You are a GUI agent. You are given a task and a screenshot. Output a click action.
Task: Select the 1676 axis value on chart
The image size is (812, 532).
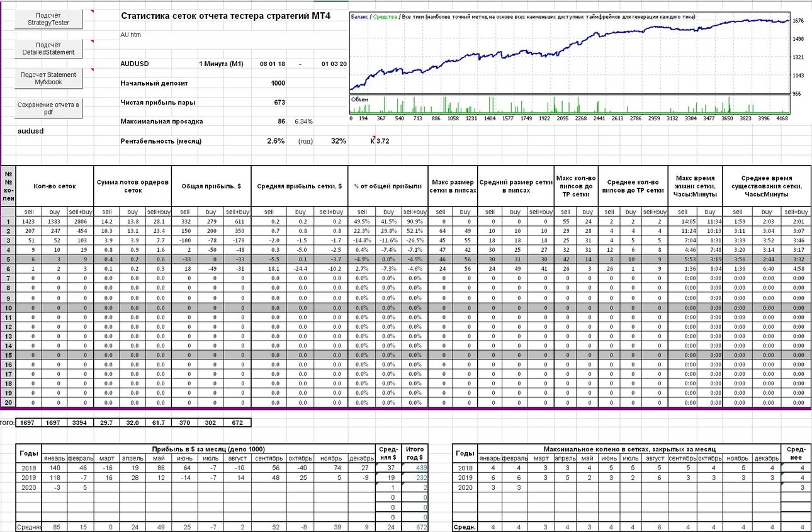tap(798, 21)
